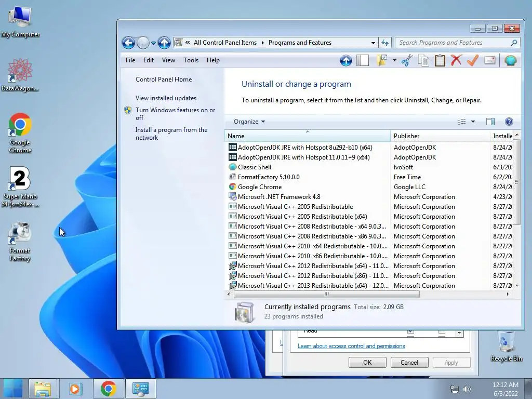The width and height of the screenshot is (532, 399).
Task: Click the clock showing 12:12 AM
Action: pyautogui.click(x=505, y=385)
